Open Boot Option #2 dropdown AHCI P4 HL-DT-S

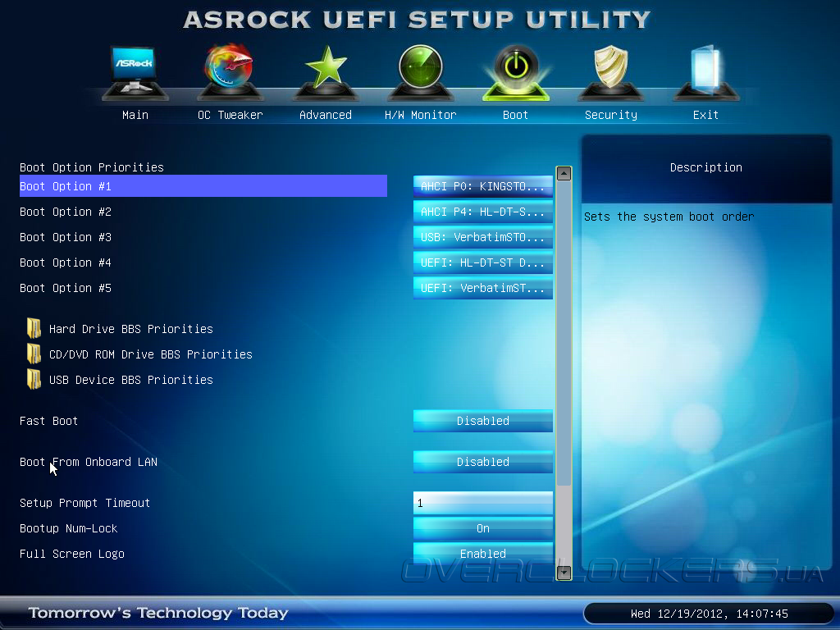click(x=482, y=212)
